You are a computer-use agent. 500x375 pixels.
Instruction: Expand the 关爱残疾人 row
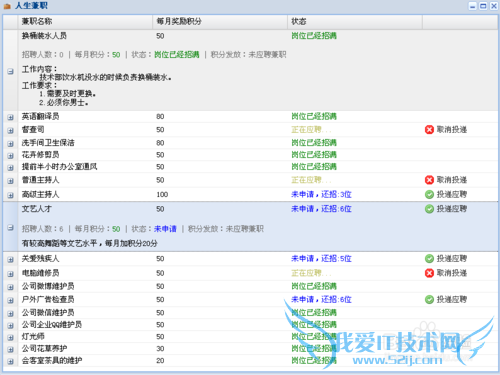10,259
